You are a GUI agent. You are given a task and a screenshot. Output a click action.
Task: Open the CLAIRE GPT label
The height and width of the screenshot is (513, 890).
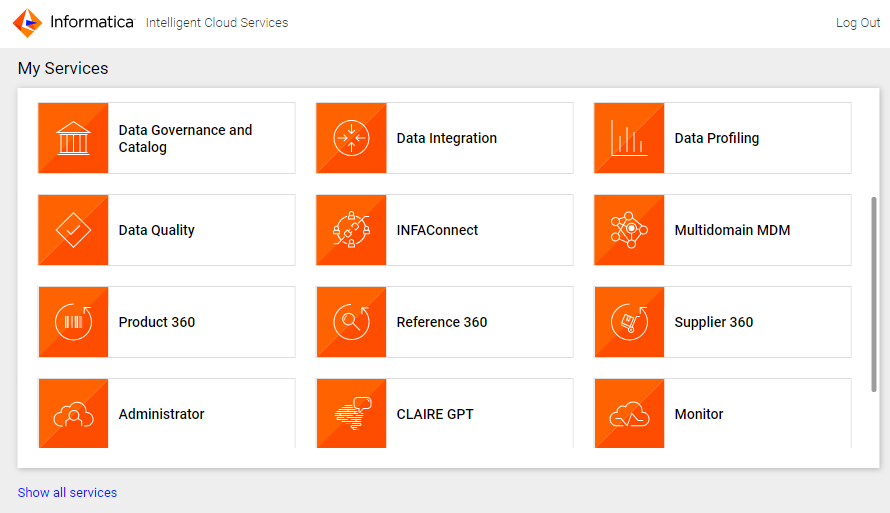coord(435,414)
